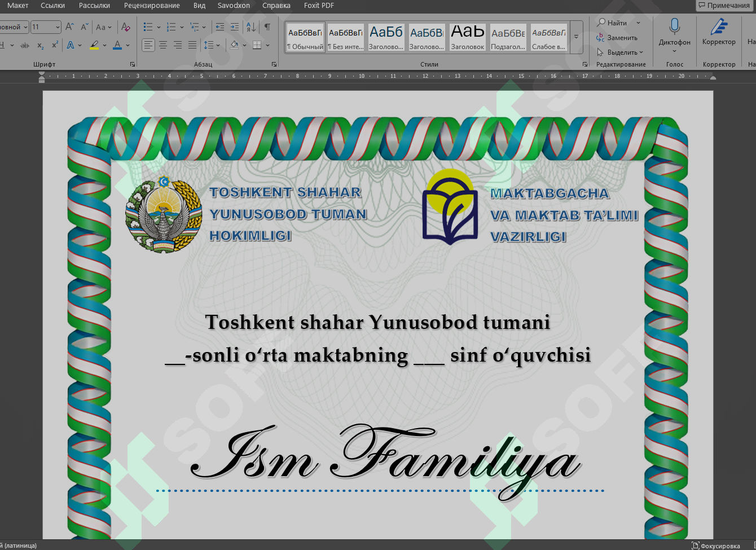Viewport: 756px width, 550px height.
Task: Increase paragraph indent
Action: 235,27
